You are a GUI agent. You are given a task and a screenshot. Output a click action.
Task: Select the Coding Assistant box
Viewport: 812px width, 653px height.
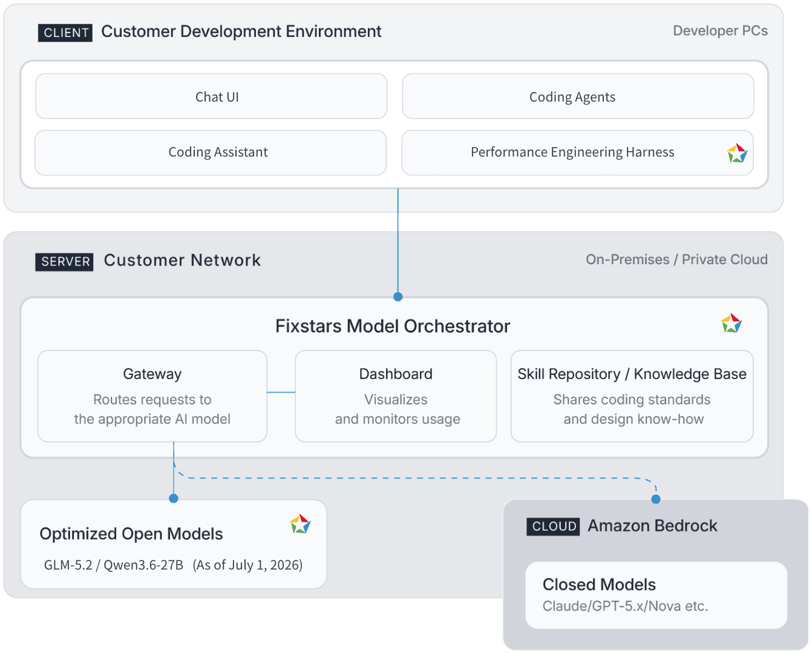[211, 152]
